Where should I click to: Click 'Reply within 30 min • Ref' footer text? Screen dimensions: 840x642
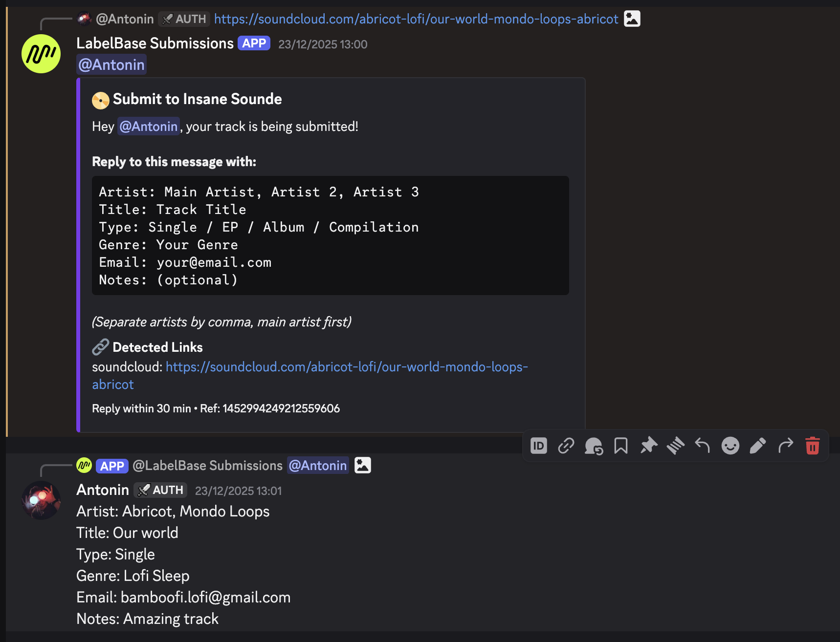point(216,408)
